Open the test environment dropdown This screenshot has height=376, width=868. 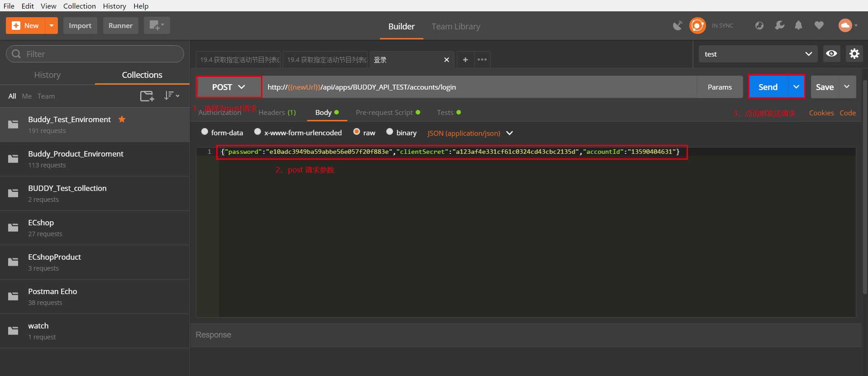coord(758,54)
